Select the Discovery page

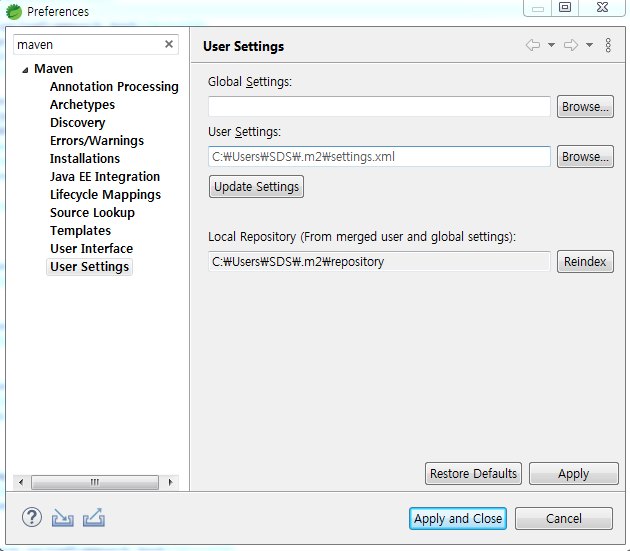(x=78, y=123)
